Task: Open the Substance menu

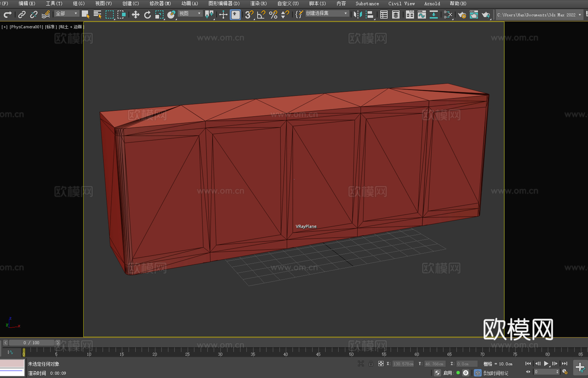Action: pyautogui.click(x=367, y=3)
